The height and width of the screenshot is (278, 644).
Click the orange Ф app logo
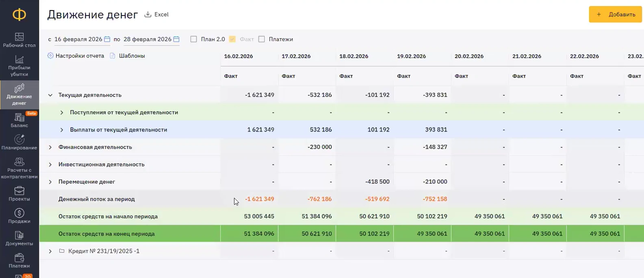19,15
